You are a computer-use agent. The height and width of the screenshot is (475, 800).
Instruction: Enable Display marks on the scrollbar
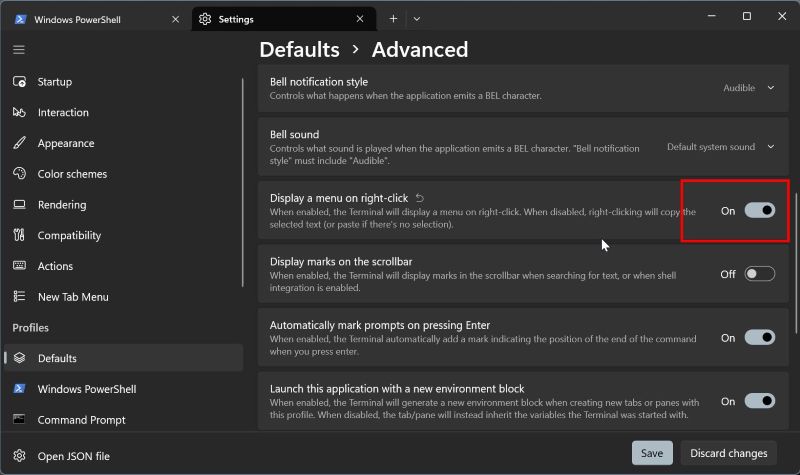759,274
